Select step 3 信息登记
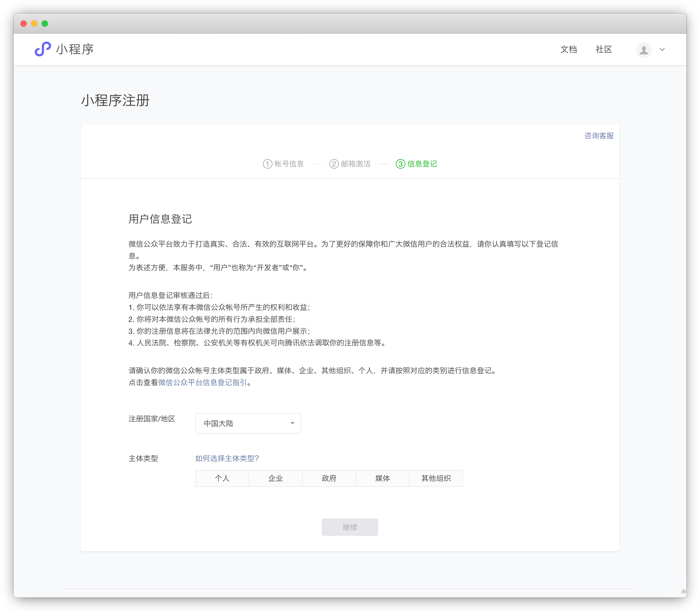The image size is (700, 611). 416,164
